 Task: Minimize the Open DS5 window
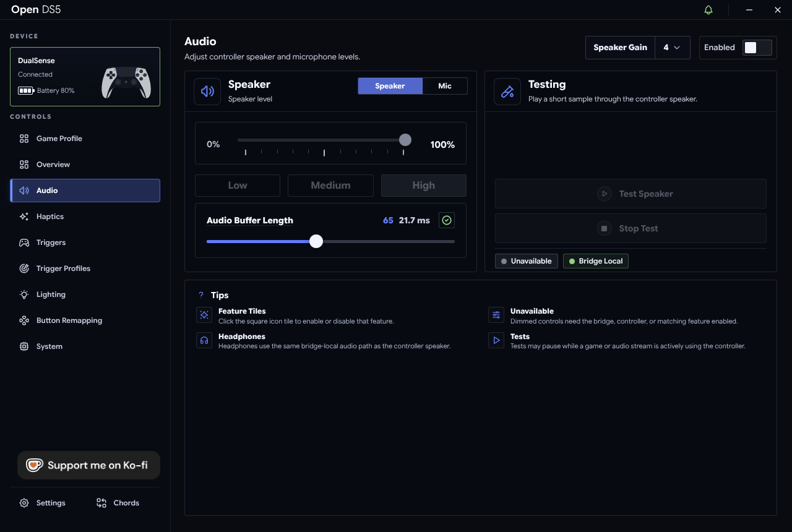(x=749, y=10)
